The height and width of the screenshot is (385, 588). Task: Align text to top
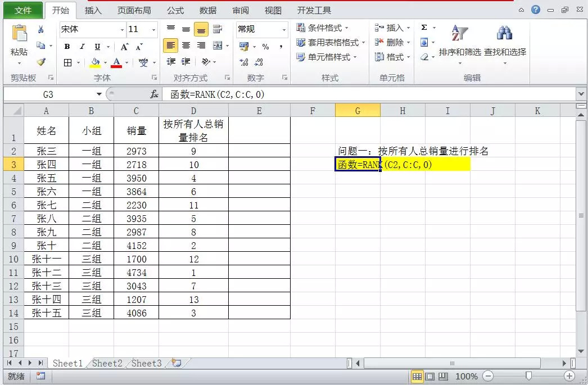[171, 29]
